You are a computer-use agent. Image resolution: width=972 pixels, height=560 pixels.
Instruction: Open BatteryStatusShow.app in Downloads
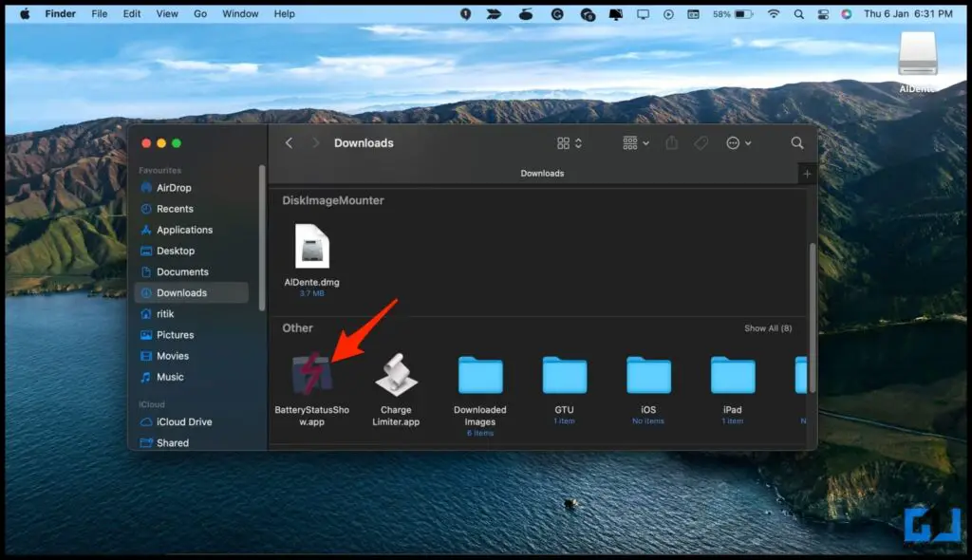click(x=311, y=376)
